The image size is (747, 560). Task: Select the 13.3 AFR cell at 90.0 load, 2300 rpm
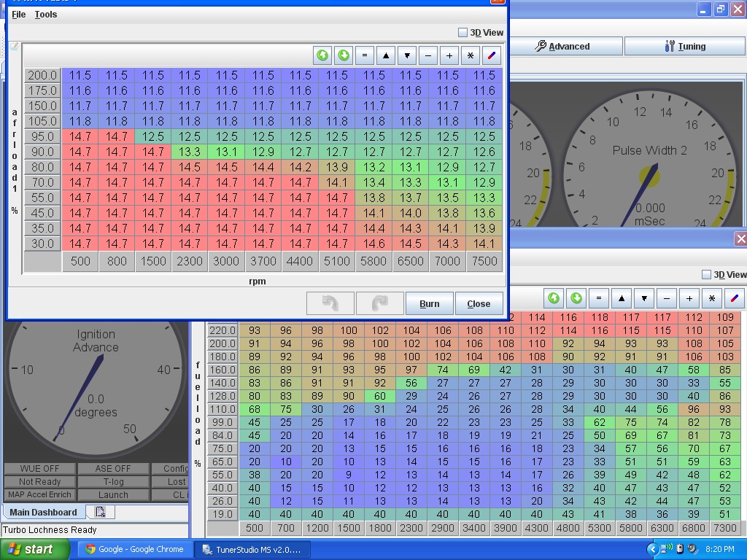[x=190, y=152]
